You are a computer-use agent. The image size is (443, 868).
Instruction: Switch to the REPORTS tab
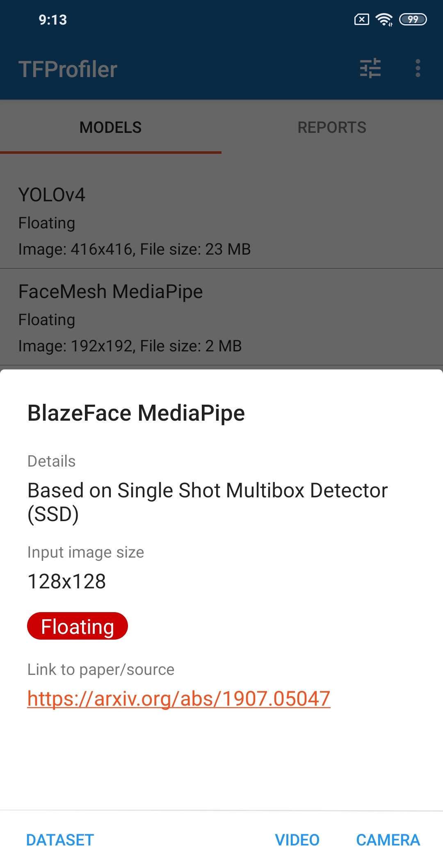tap(332, 127)
